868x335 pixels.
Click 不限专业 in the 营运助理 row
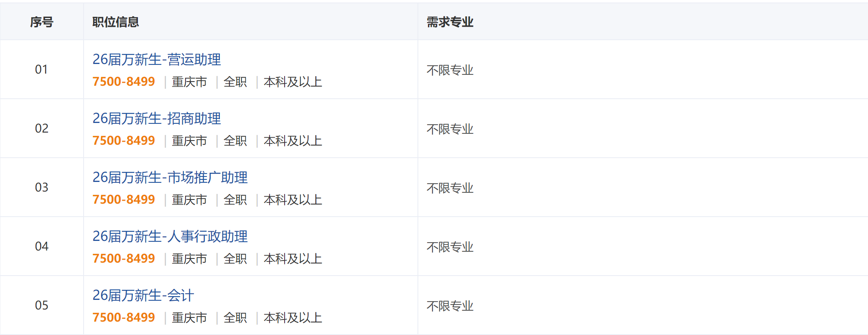pos(450,70)
